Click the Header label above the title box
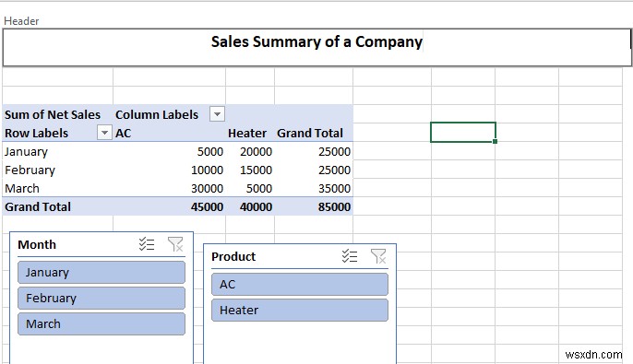This screenshot has height=364, width=633. [x=21, y=21]
